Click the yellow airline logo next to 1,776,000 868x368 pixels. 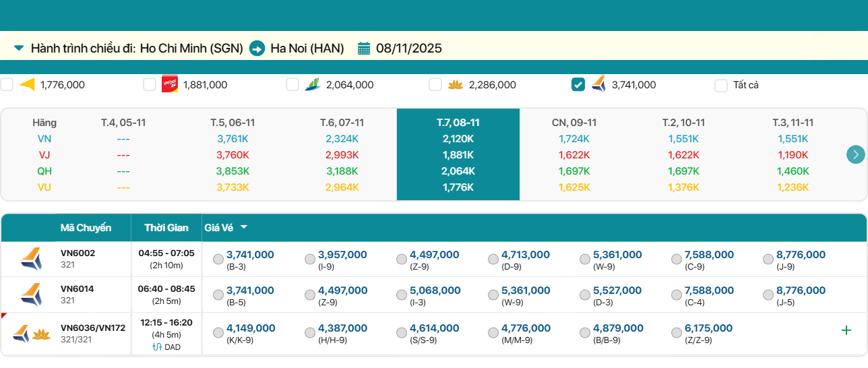click(27, 84)
